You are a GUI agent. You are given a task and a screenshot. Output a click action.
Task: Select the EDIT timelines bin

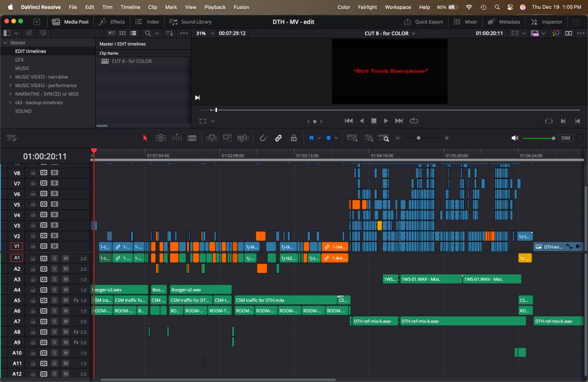31,51
